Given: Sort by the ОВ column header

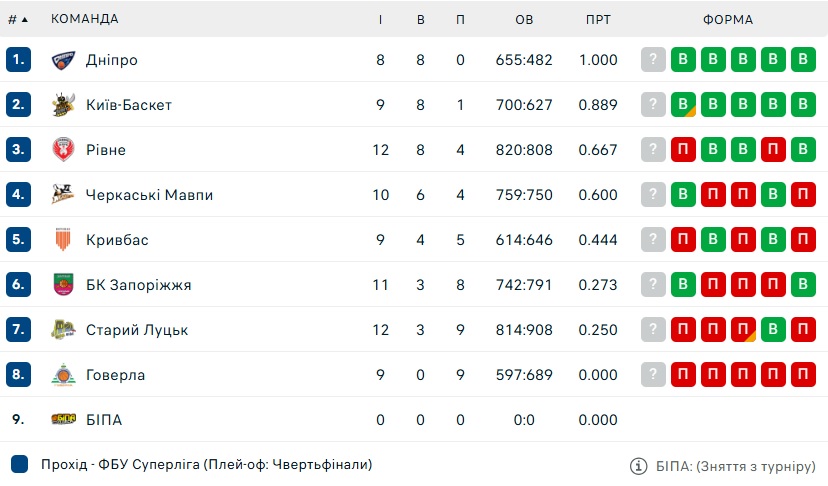Looking at the screenshot, I should coord(524,20).
